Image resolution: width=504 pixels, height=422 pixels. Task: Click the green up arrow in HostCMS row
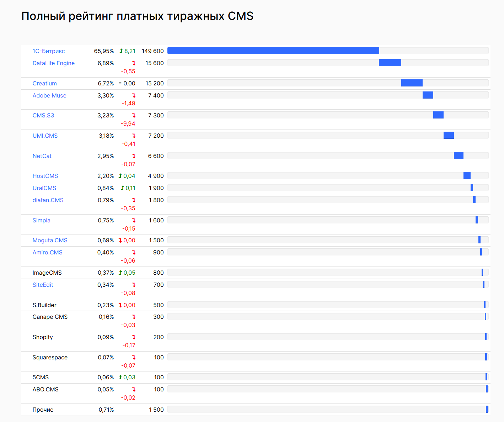120,176
